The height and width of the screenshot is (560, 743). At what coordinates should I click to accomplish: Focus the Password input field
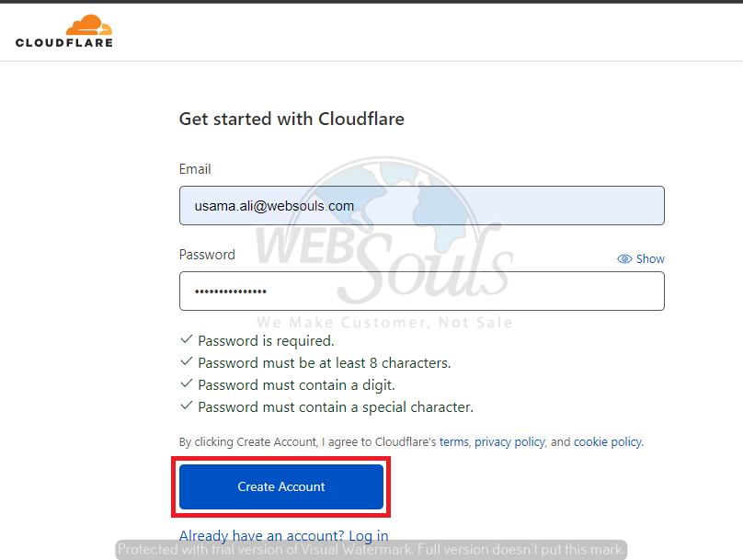pyautogui.click(x=422, y=291)
